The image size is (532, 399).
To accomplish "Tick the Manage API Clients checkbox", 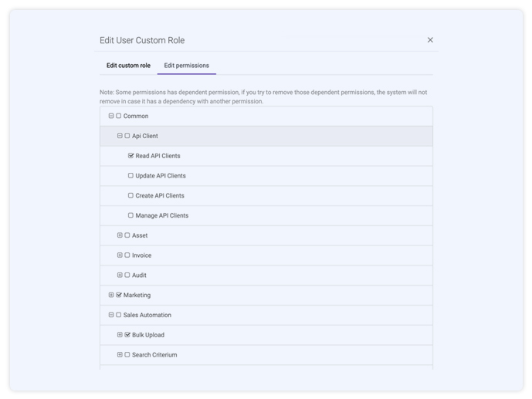I will tap(130, 215).
